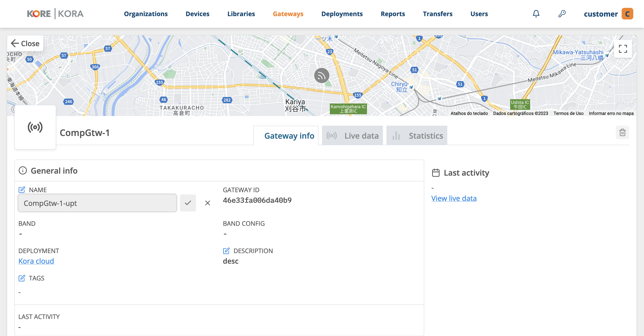Click the gateway marker on map
This screenshot has width=644, height=336.
click(322, 75)
